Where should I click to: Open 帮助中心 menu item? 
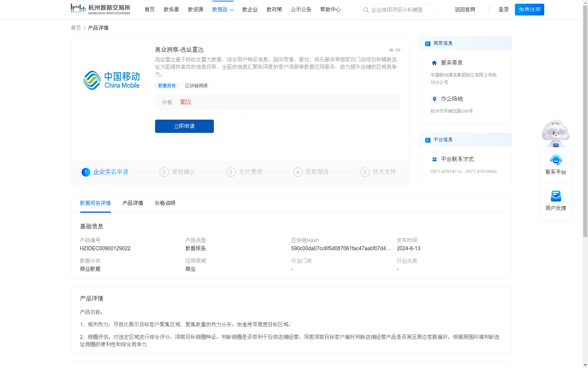tap(330, 10)
